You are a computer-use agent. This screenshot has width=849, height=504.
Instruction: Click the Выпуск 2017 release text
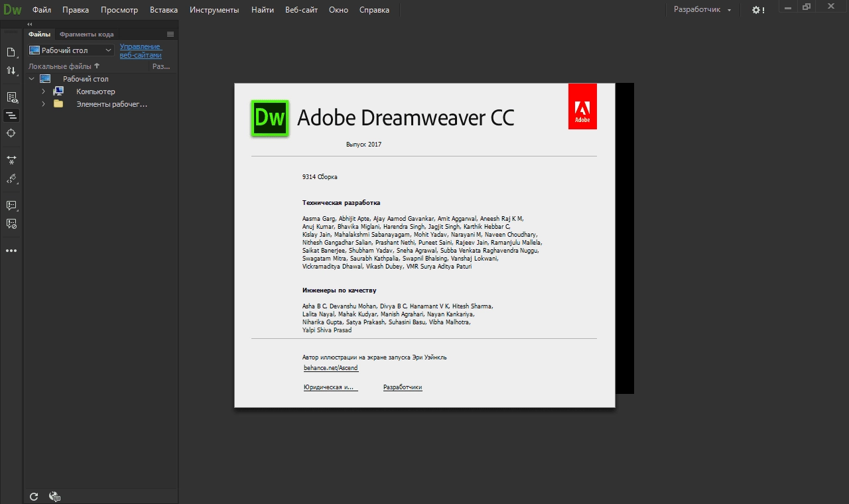point(363,145)
